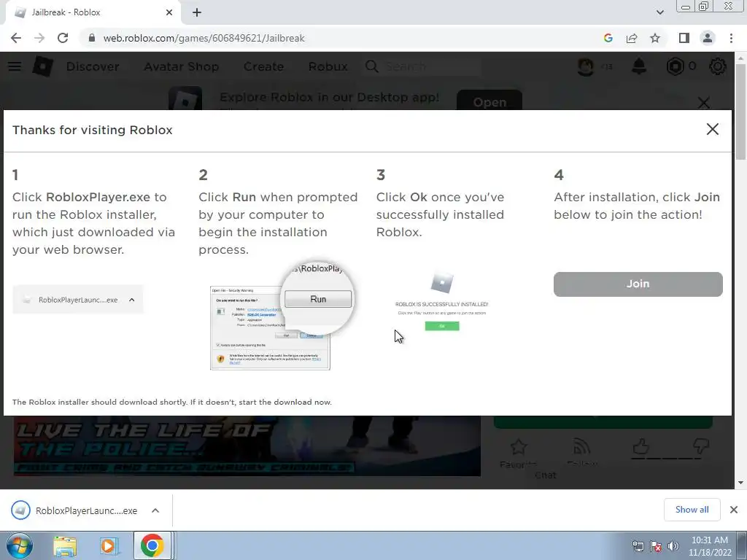Open Roblox settings gear

point(718,66)
